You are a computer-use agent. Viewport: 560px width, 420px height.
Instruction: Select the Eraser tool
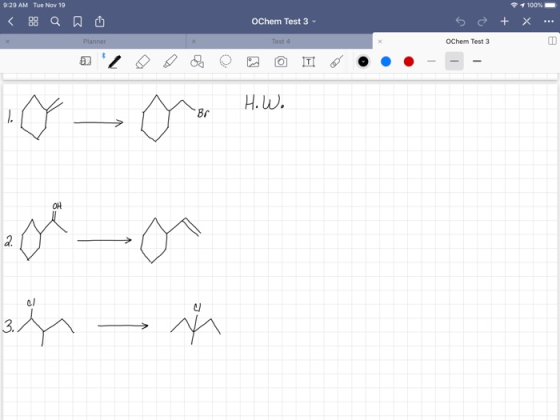tap(142, 62)
